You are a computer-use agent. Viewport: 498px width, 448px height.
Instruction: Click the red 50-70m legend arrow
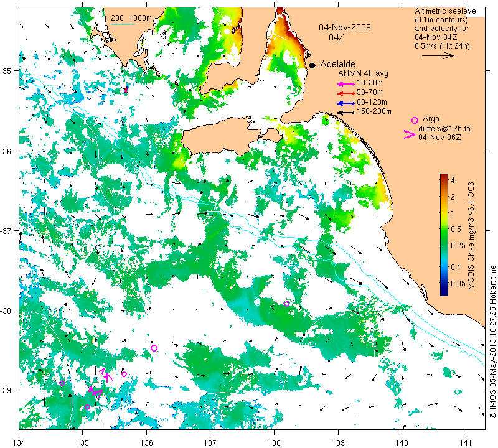pyautogui.click(x=346, y=93)
